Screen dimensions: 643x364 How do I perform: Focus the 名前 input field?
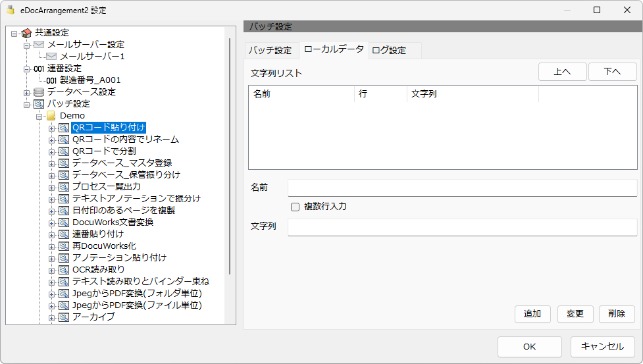pos(462,188)
